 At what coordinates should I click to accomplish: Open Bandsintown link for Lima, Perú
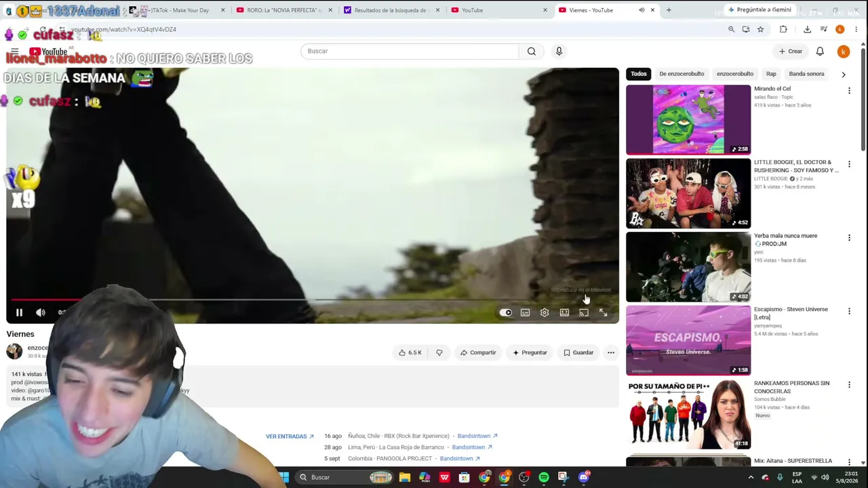coord(472,447)
